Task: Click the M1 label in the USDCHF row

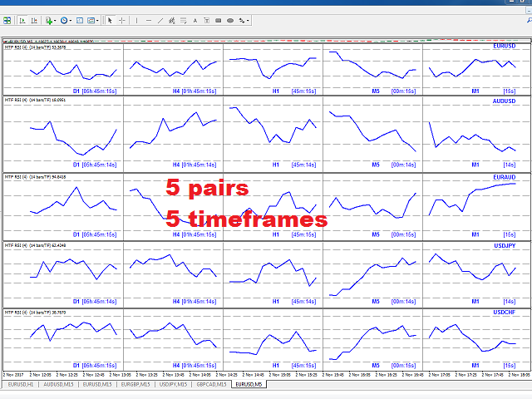Action: point(475,366)
